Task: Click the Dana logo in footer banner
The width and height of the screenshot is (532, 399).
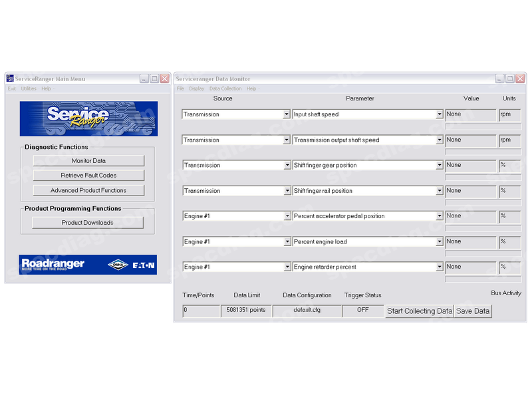Action: 118,265
